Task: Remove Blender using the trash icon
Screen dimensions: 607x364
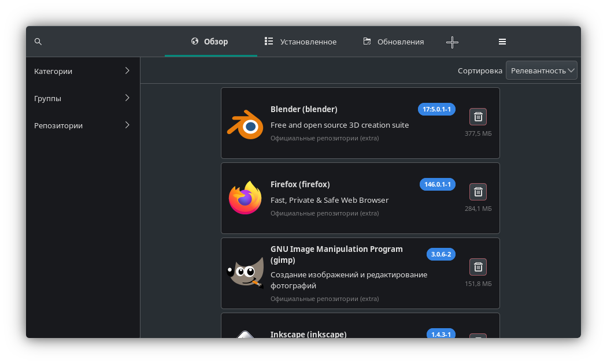Action: (x=478, y=117)
